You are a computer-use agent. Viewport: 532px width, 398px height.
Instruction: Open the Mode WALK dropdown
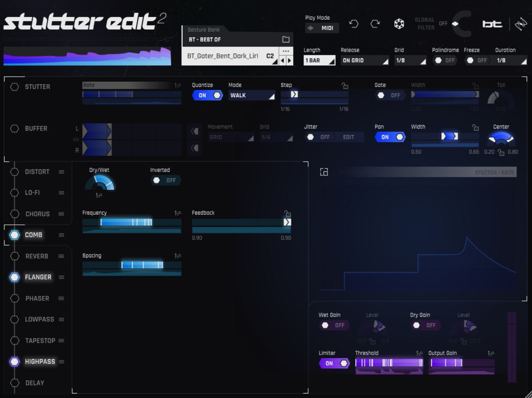[x=252, y=96]
